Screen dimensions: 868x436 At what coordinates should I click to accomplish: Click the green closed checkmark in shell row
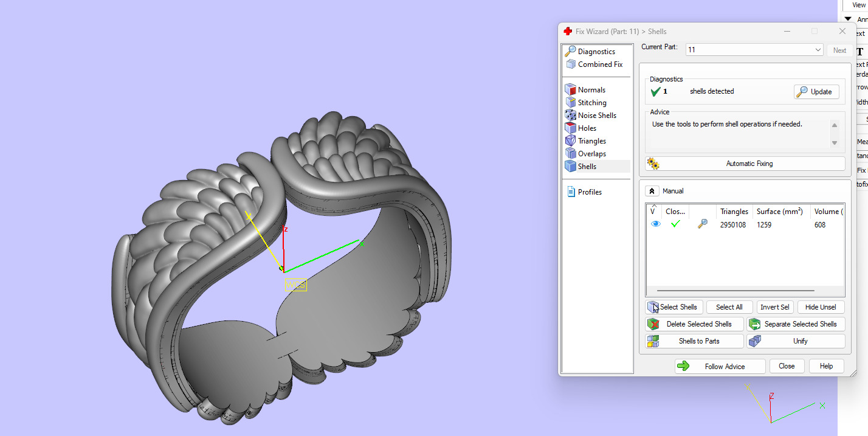[675, 224]
